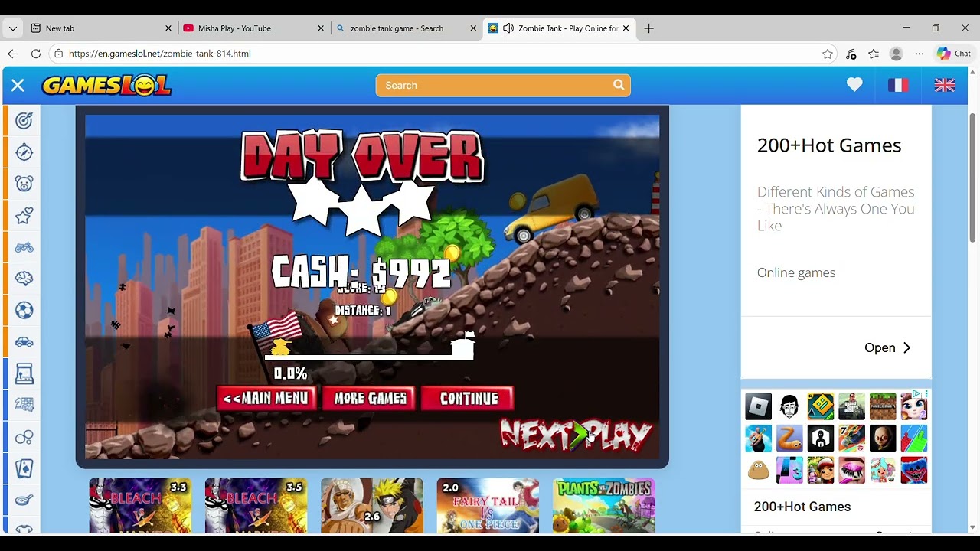Reload the page with refresh icon
The image size is (980, 551).
35,54
